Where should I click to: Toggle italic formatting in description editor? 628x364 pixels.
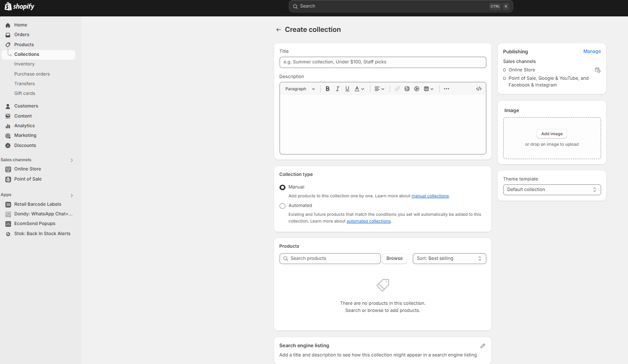coord(338,89)
